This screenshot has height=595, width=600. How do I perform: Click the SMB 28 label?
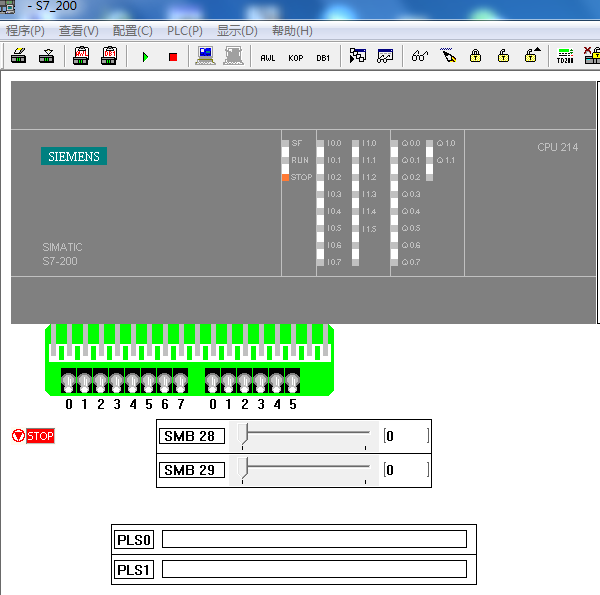click(x=192, y=436)
